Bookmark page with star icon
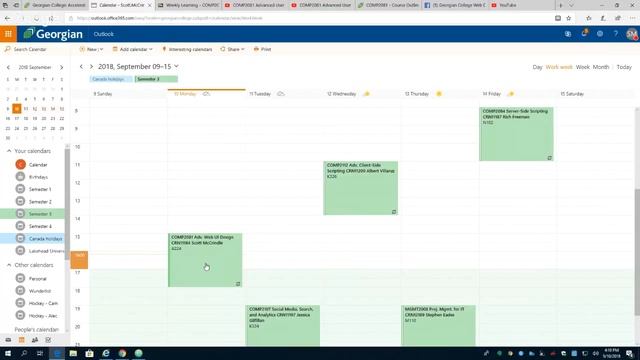The width and height of the screenshot is (640, 360). tap(569, 18)
